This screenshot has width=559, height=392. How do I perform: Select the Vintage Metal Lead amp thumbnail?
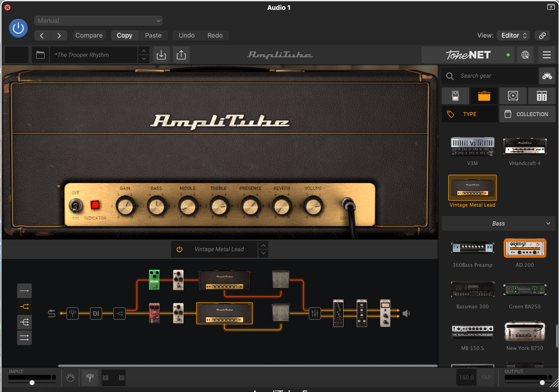472,188
